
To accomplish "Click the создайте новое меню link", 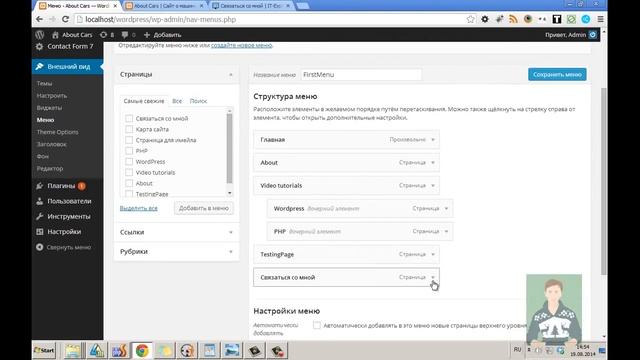I will click(242, 45).
